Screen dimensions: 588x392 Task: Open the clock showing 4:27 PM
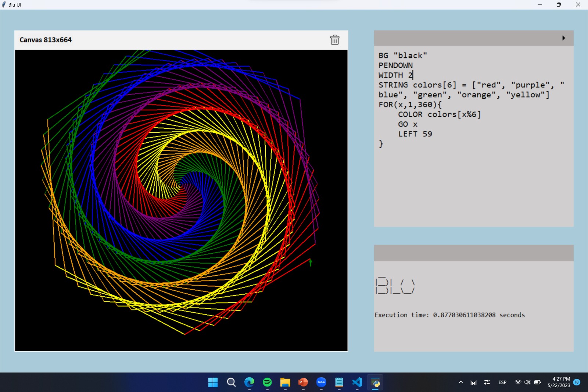pyautogui.click(x=559, y=382)
